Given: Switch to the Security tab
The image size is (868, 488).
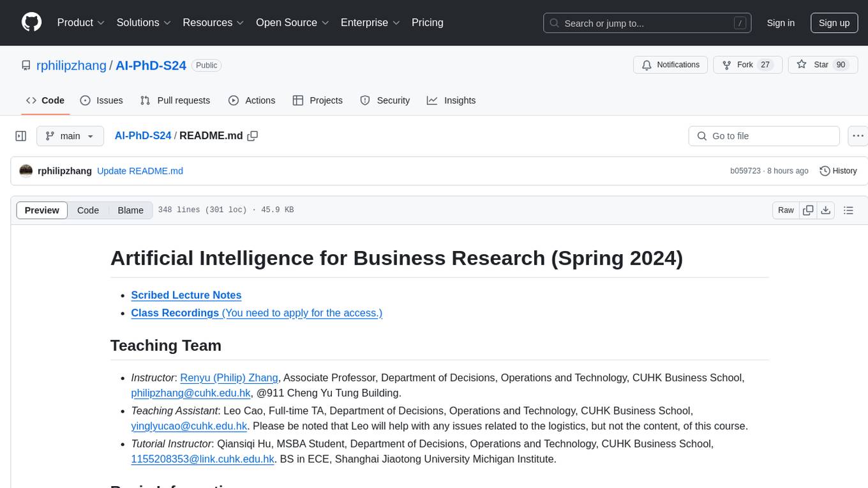Looking at the screenshot, I should coord(385,100).
